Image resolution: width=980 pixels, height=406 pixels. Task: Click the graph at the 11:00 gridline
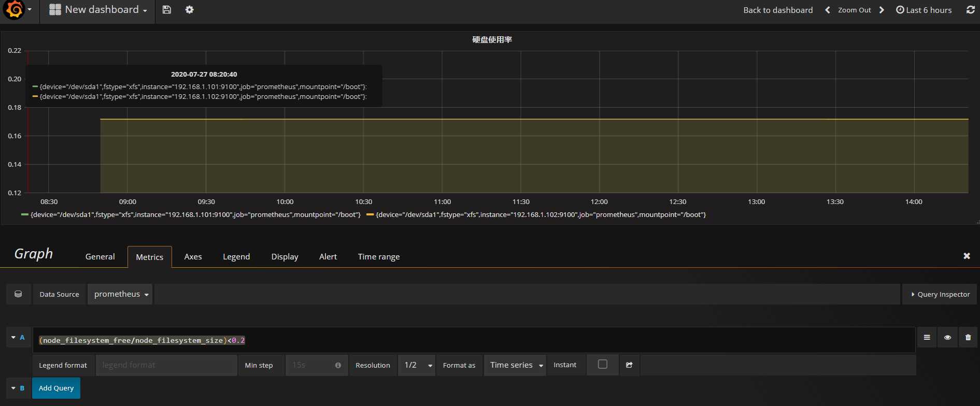[442, 122]
